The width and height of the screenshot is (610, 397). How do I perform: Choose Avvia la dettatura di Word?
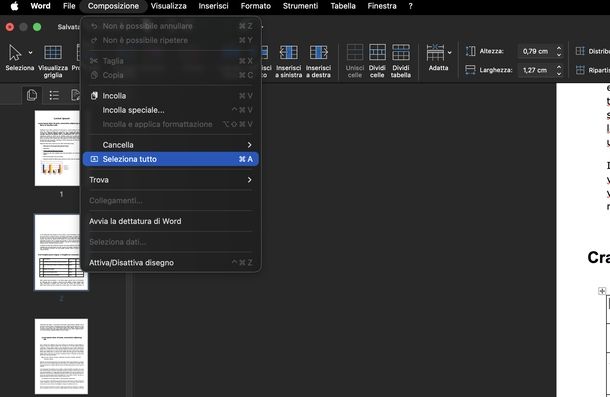[171, 221]
